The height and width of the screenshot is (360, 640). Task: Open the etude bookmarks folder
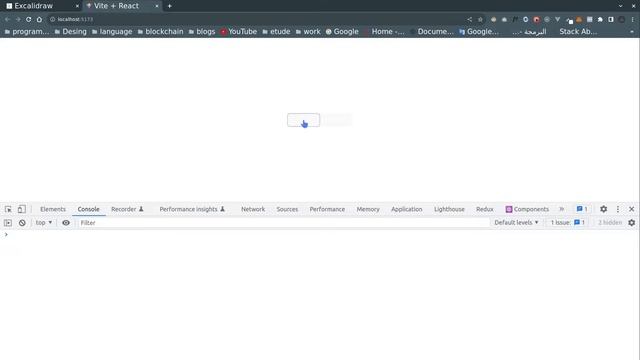click(276, 31)
